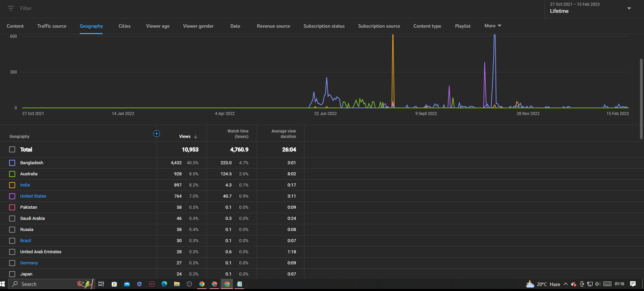Check the Germany row checkbox

[12, 263]
